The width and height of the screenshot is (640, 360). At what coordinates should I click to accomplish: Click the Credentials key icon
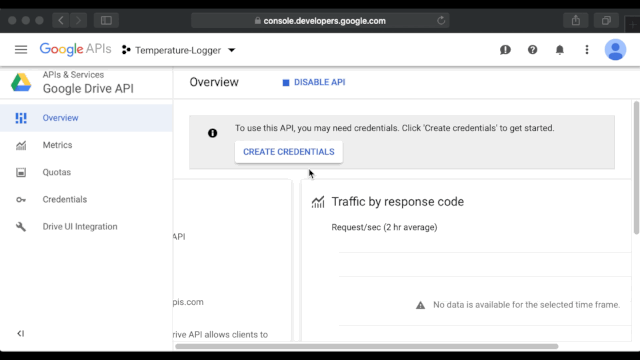tap(21, 200)
